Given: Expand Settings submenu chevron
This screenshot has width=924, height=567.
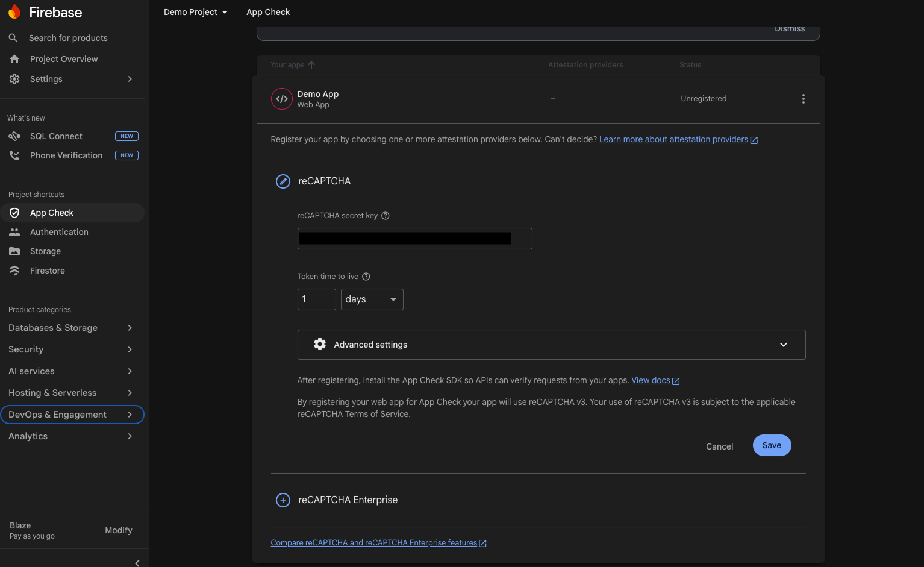Looking at the screenshot, I should pos(130,79).
